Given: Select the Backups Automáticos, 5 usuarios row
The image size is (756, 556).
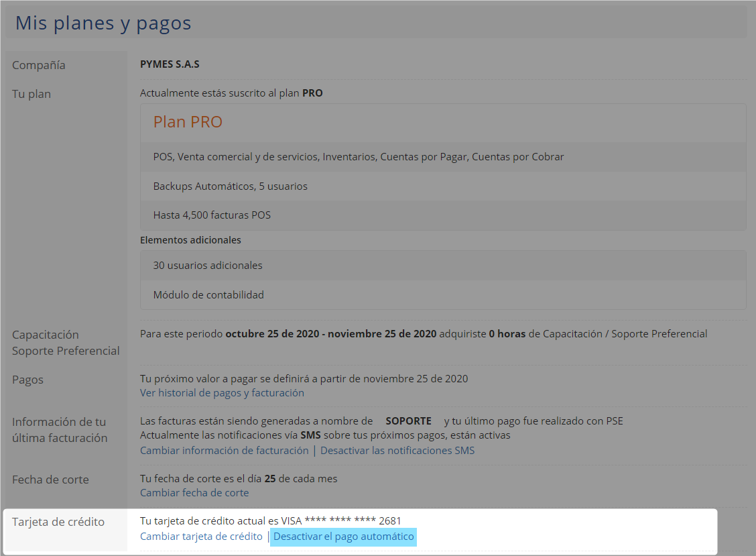Looking at the screenshot, I should pos(230,186).
